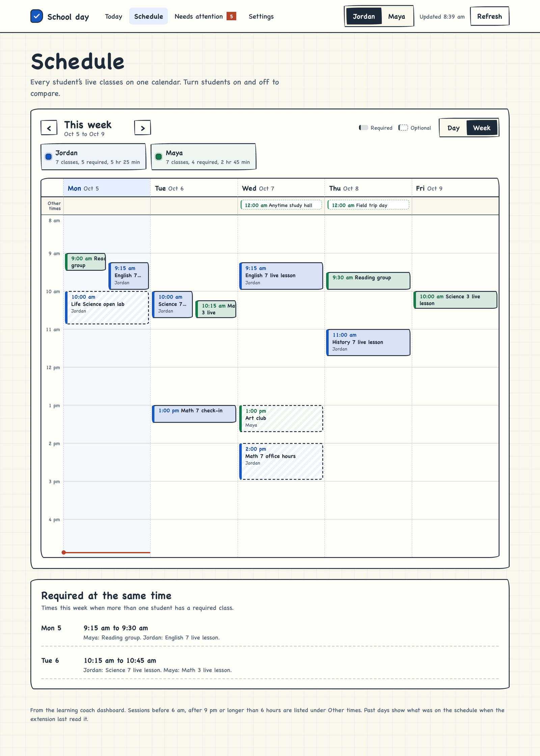Select the Day view

[453, 128]
